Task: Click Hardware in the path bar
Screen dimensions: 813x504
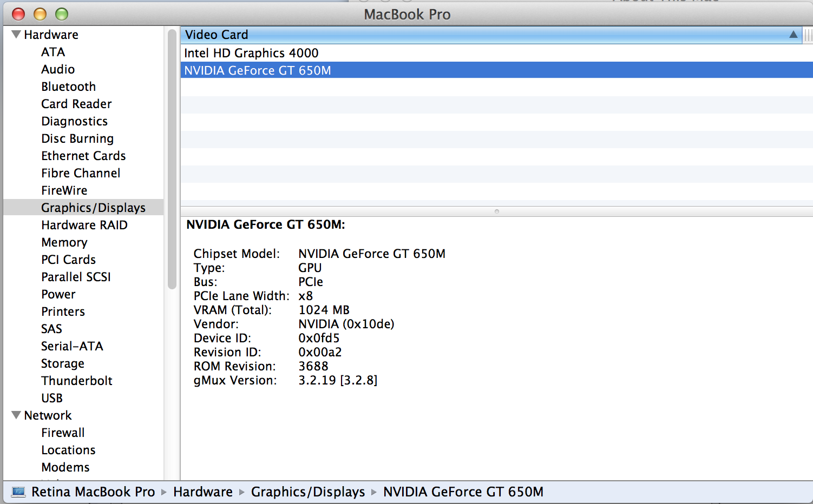Action: [203, 492]
